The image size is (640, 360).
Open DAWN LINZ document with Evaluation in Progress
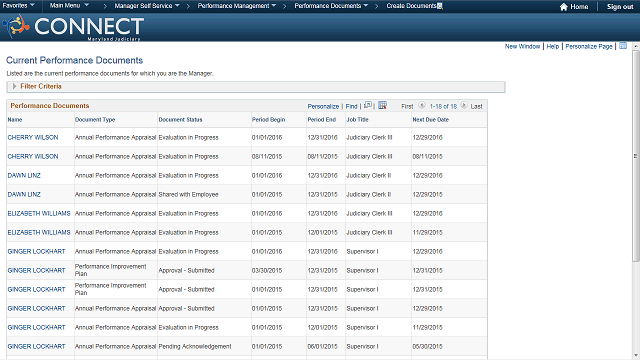(24, 176)
